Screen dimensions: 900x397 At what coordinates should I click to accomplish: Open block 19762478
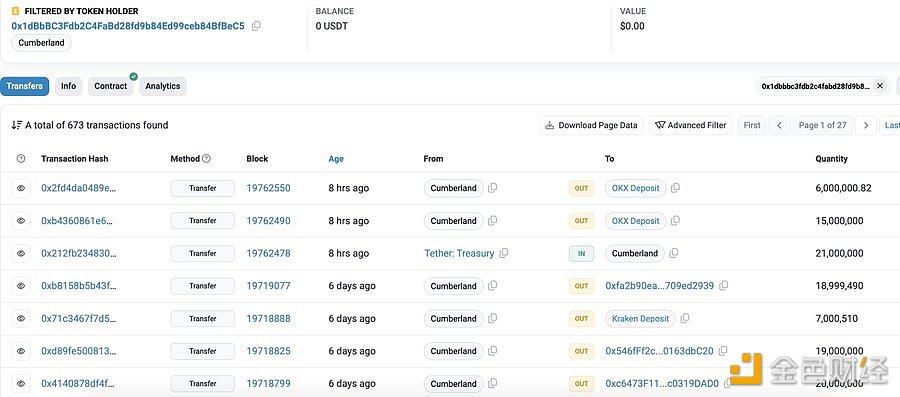pos(268,253)
